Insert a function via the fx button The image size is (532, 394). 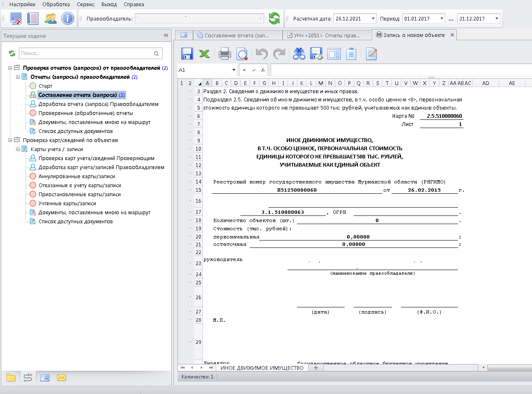[263, 70]
